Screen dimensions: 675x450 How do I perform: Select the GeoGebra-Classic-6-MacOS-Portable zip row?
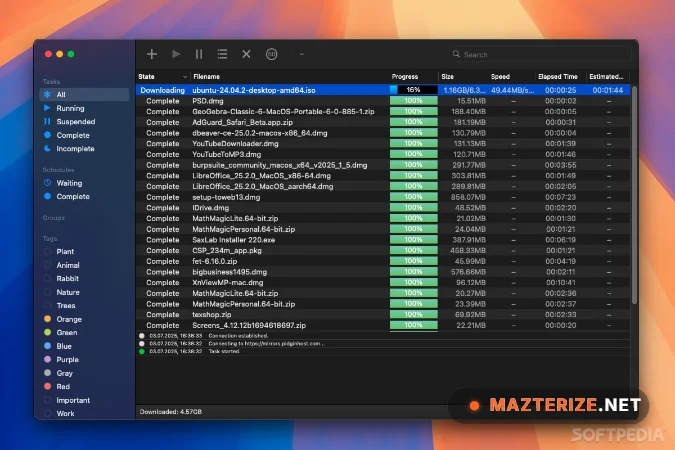click(383, 112)
